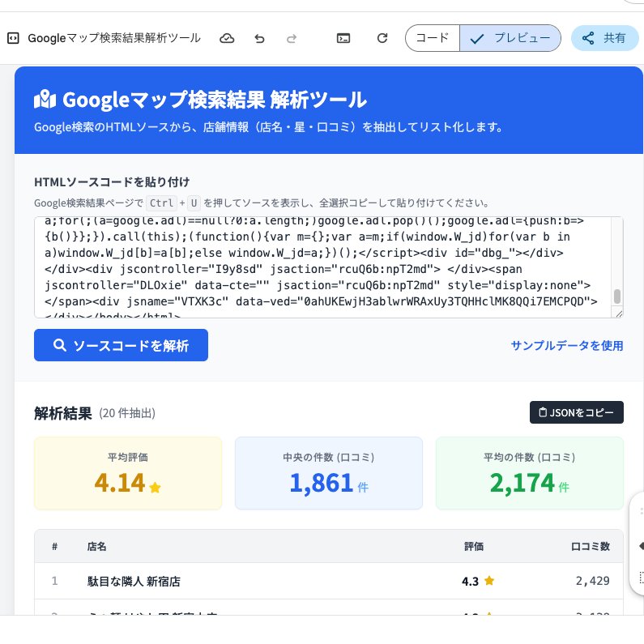Screen dimensions: 644x644
Task: Click the U key hint
Action: [x=194, y=203]
